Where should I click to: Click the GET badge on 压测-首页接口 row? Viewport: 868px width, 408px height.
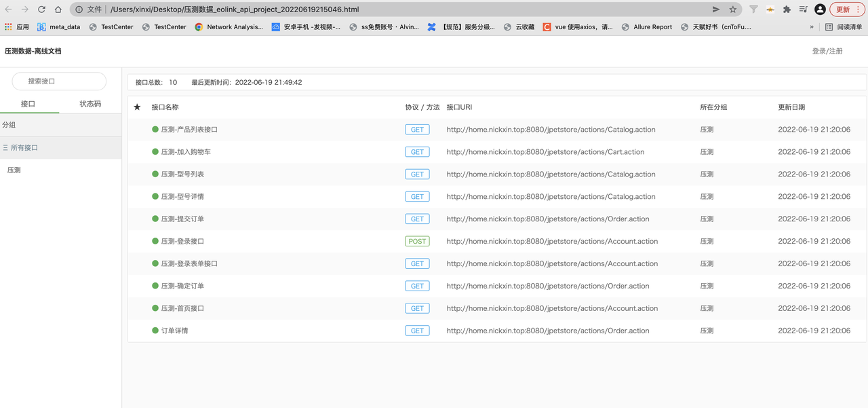point(417,308)
